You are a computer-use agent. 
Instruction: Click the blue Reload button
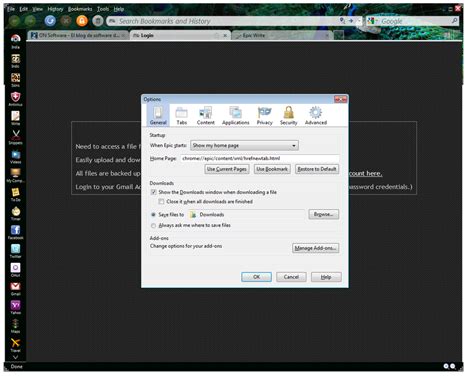(x=50, y=21)
